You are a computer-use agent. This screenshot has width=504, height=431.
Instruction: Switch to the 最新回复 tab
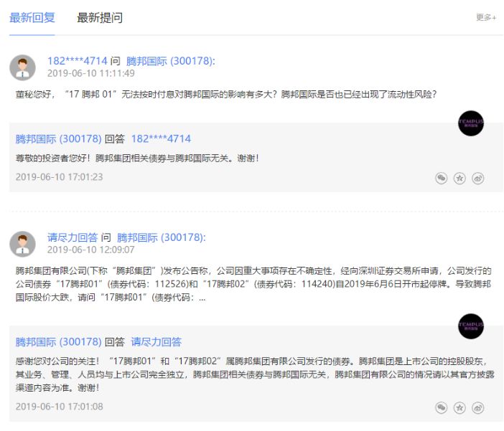tap(32, 18)
